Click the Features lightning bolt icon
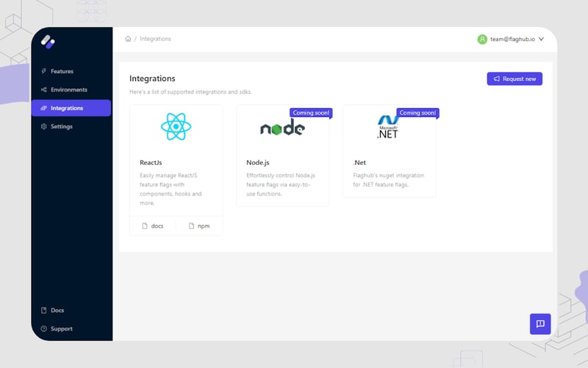The height and width of the screenshot is (368, 588). [x=44, y=71]
